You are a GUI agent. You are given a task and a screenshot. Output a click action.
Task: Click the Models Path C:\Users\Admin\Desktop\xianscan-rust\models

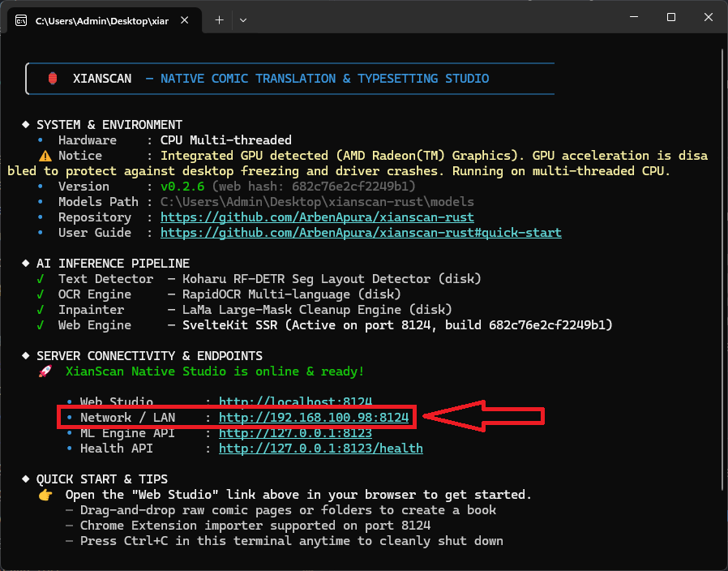tap(317, 202)
